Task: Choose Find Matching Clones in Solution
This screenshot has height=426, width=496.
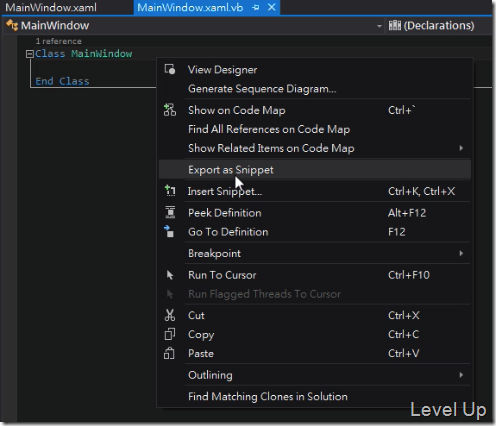Action: click(315, 396)
